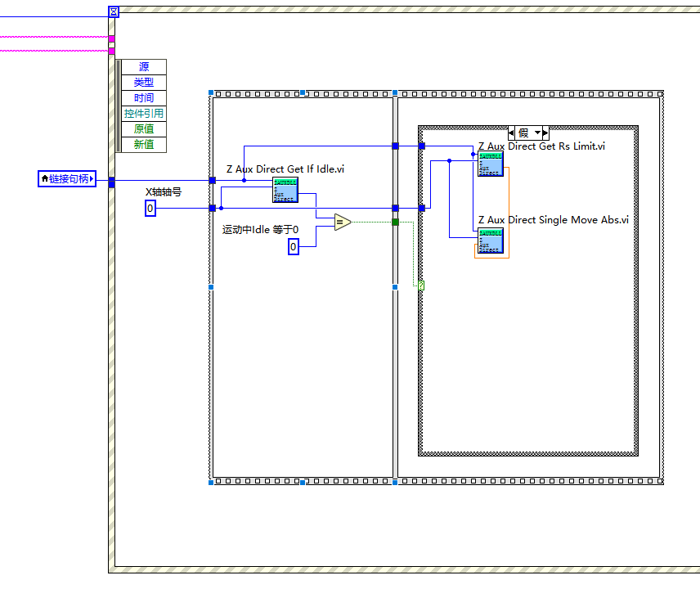Select the 源 event data terminal
The image size is (700, 589).
coord(143,66)
